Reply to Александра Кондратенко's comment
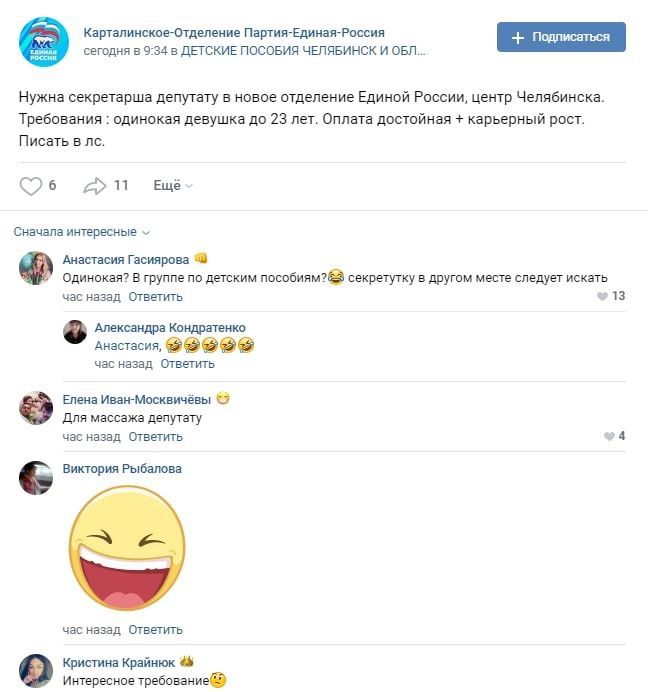The image size is (648, 692). pyautogui.click(x=187, y=364)
